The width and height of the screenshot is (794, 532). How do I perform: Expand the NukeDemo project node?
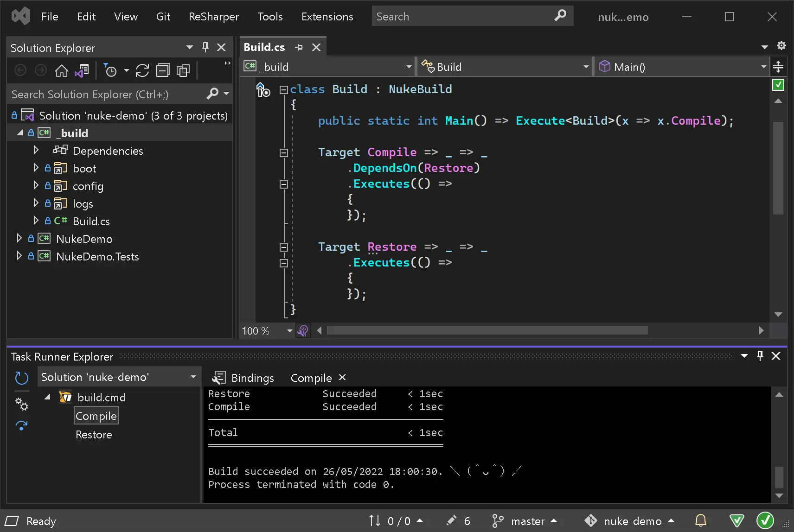point(19,238)
